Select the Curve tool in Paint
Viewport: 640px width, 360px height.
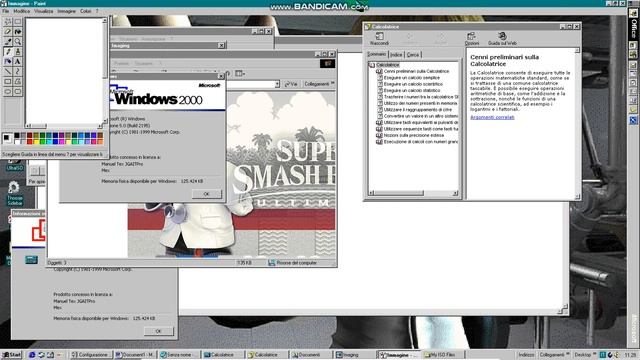pos(18,71)
